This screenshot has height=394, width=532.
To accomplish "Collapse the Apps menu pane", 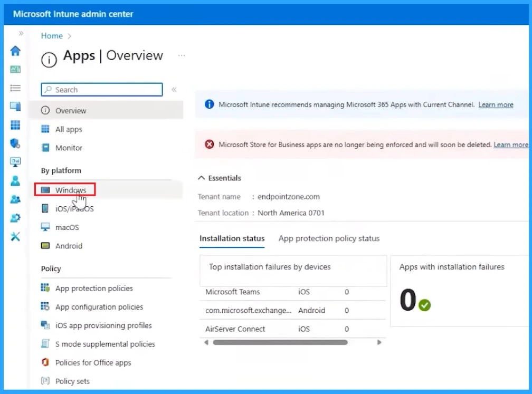I will (174, 90).
